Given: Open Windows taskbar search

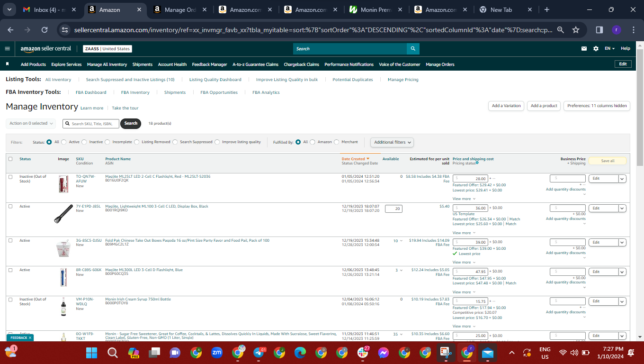Looking at the screenshot, I should tap(113, 353).
